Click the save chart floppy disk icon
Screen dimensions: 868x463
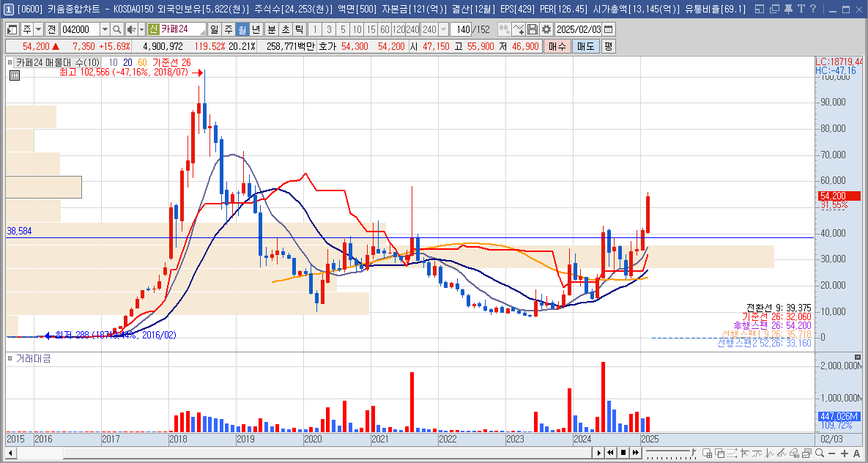click(532, 29)
